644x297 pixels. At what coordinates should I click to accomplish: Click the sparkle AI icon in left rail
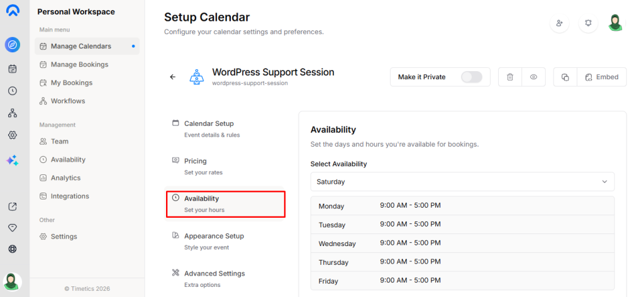[x=13, y=161]
